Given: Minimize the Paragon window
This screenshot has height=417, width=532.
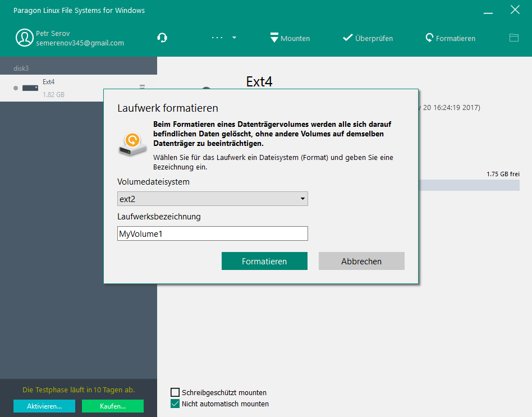Looking at the screenshot, I should click(489, 10).
